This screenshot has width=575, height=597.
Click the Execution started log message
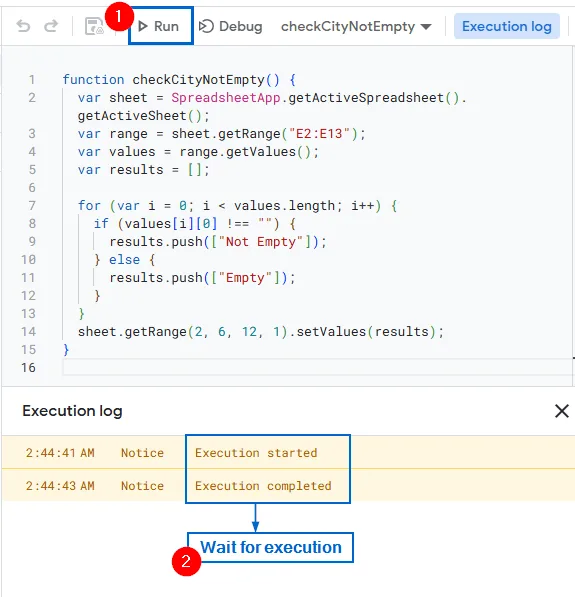click(x=256, y=453)
